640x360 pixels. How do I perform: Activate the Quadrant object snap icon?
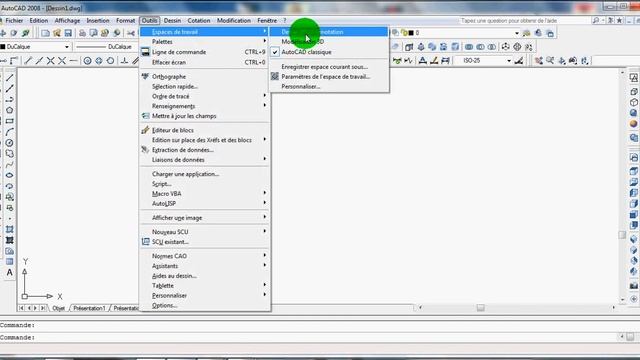coord(99,61)
